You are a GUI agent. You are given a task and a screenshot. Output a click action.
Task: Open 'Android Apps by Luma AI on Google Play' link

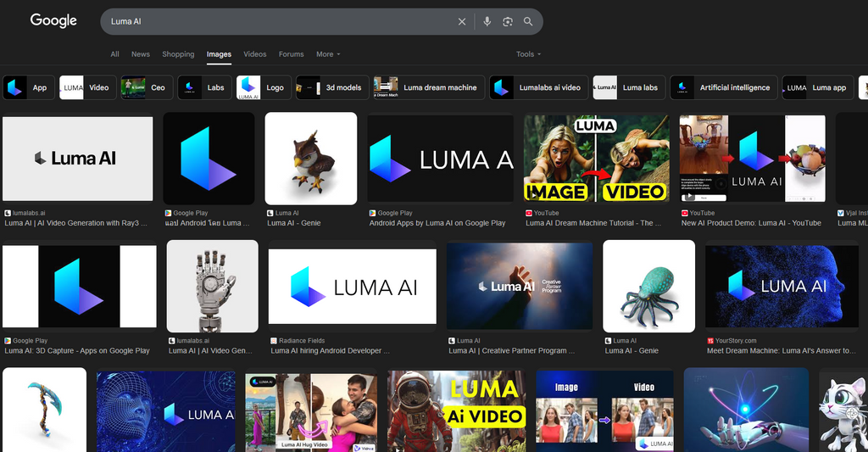point(437,223)
